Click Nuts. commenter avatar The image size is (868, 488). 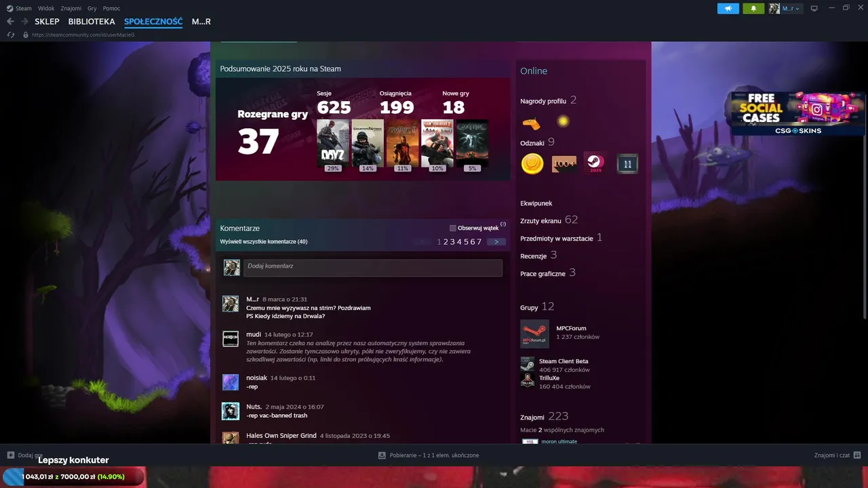coord(231,411)
